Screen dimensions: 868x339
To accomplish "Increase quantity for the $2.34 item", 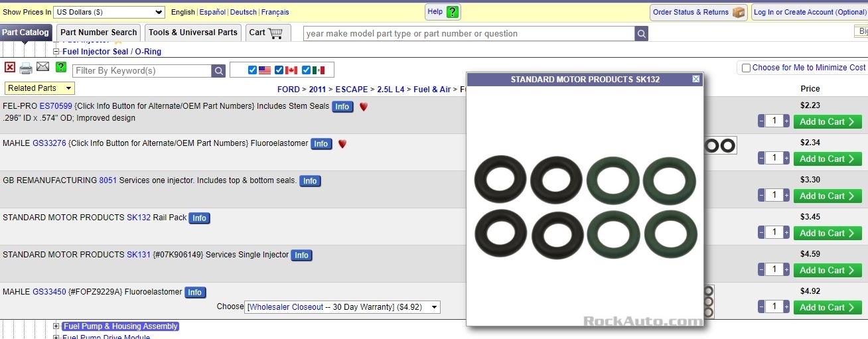I will [786, 159].
